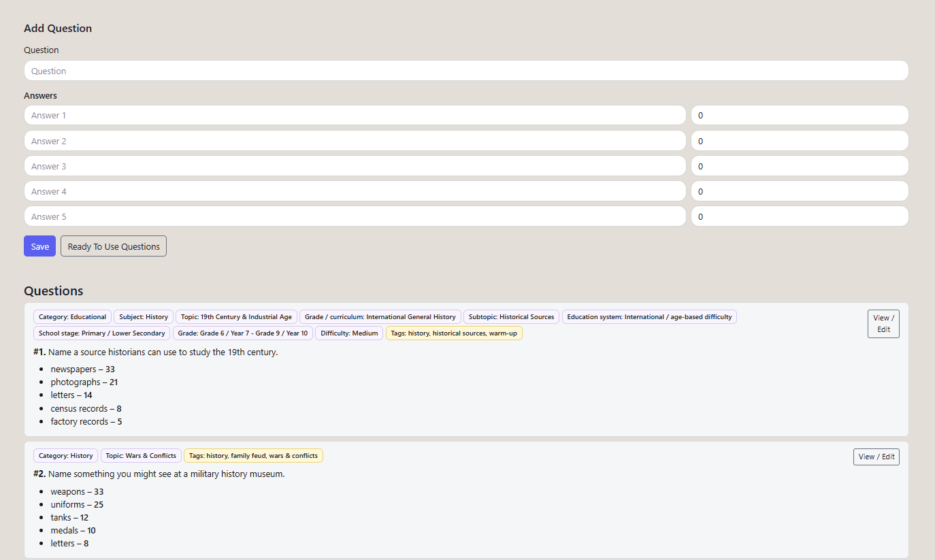Click the weapons – 33 answer
This screenshot has width=935, height=560.
[77, 492]
